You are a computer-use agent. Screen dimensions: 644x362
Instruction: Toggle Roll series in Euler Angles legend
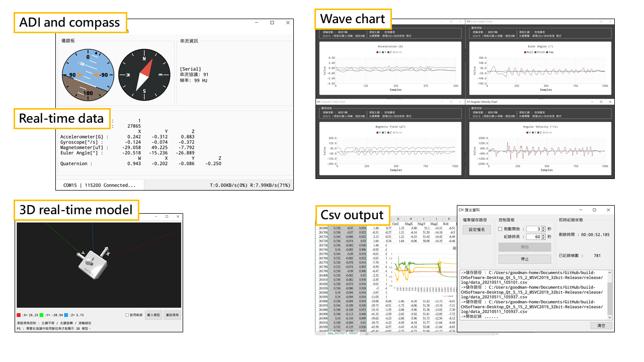(x=529, y=52)
